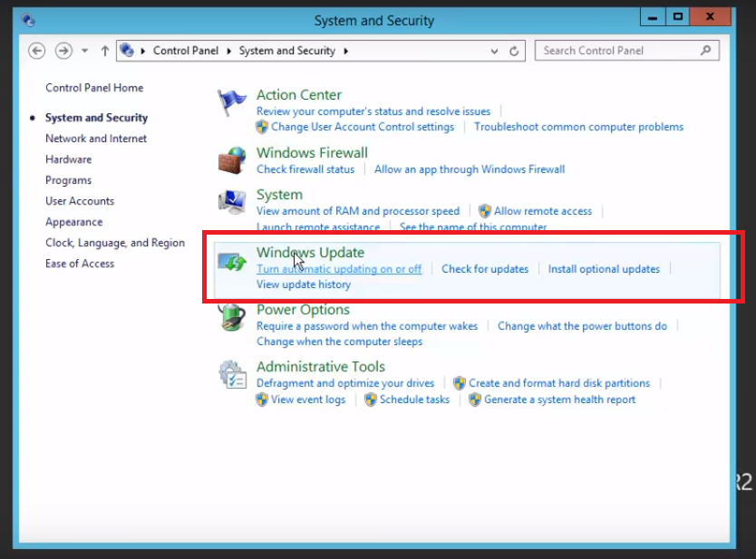Viewport: 756px width, 559px height.
Task: Click the Power Options battery icon
Action: (x=231, y=318)
